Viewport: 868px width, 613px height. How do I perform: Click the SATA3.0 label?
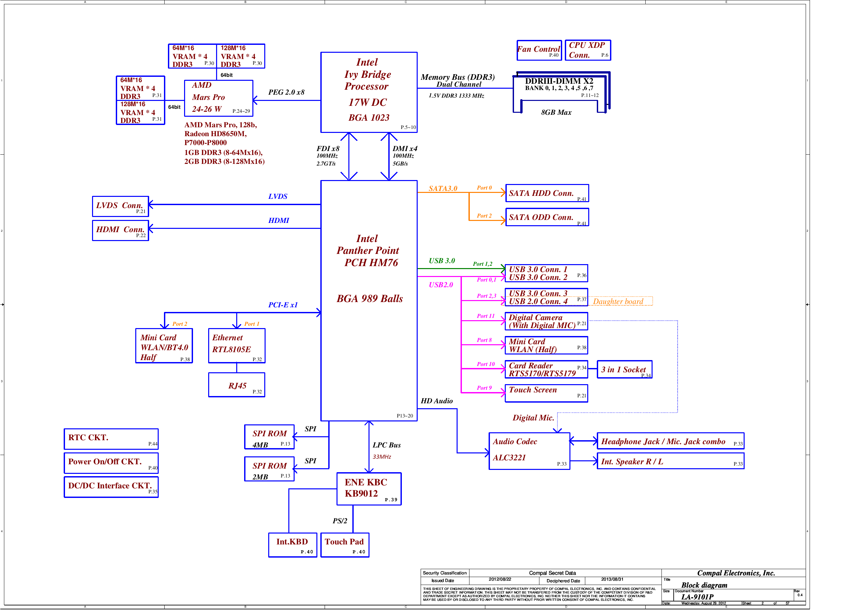[443, 188]
